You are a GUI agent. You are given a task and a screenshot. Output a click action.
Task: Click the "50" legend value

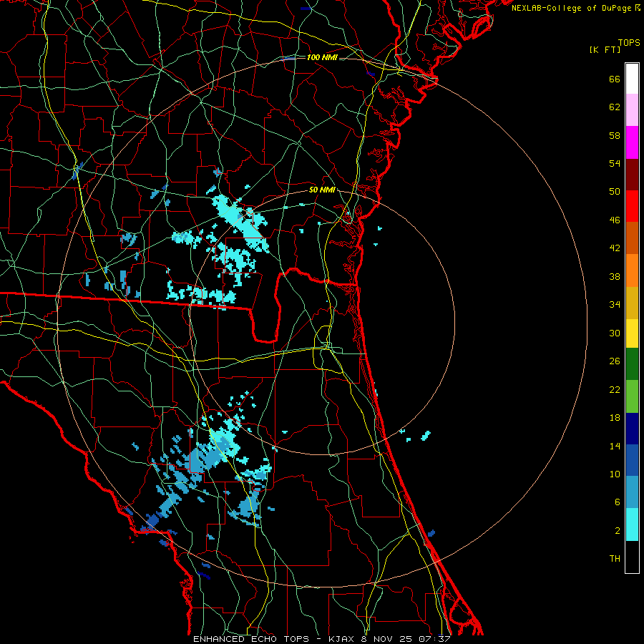point(615,192)
